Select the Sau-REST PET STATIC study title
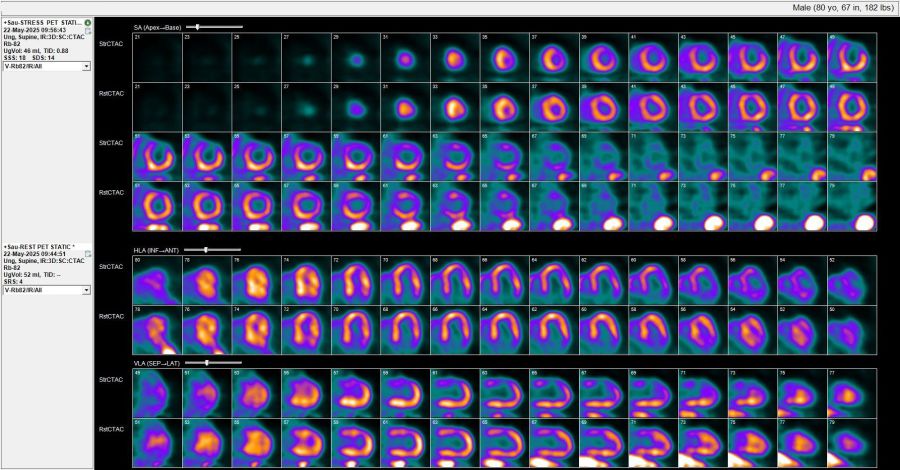900x470 pixels. 43,246
